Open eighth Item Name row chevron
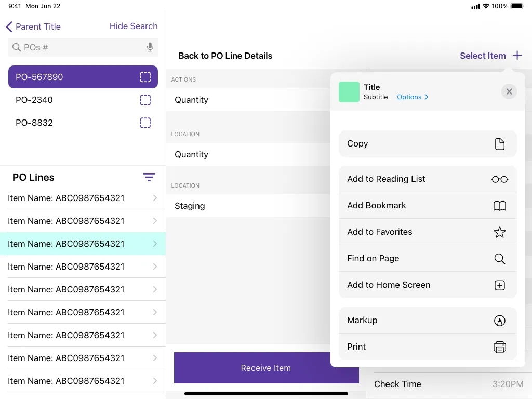Screen dimensions: 532x399 [155, 358]
